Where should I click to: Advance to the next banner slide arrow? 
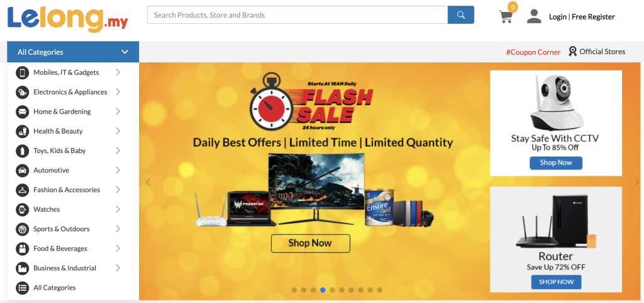[x=636, y=181]
